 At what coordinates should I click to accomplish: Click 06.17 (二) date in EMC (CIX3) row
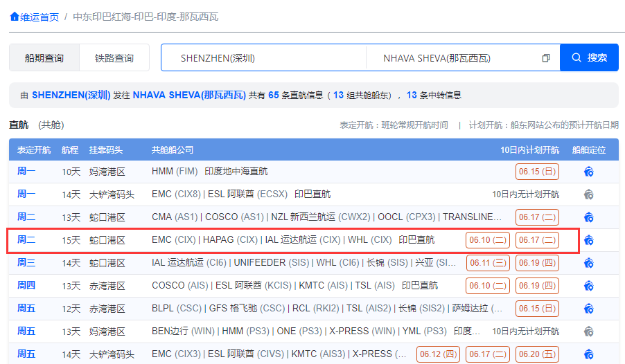click(x=488, y=354)
